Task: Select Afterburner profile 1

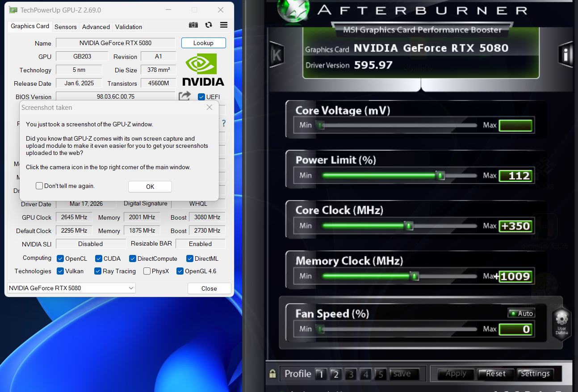Action: tap(321, 374)
